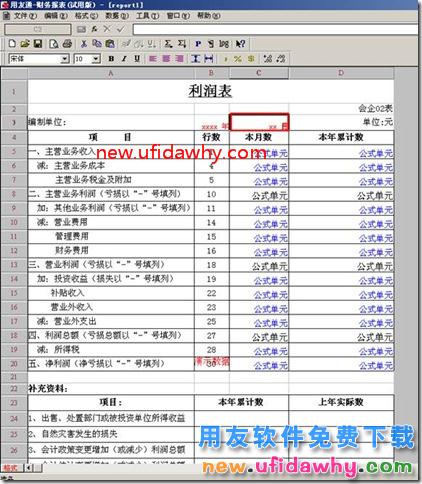The image size is (422, 484).
Task: Click the 编制单位: cell
Action: point(111,122)
